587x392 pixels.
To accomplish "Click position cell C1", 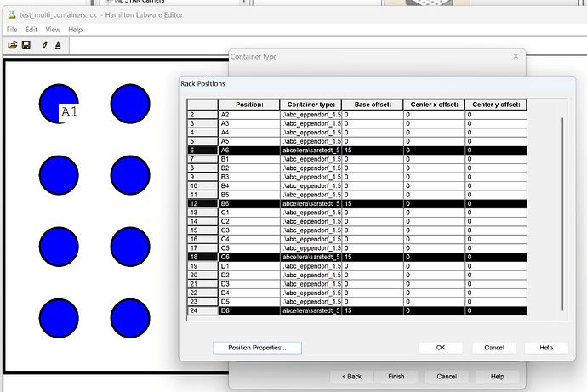I will 249,213.
